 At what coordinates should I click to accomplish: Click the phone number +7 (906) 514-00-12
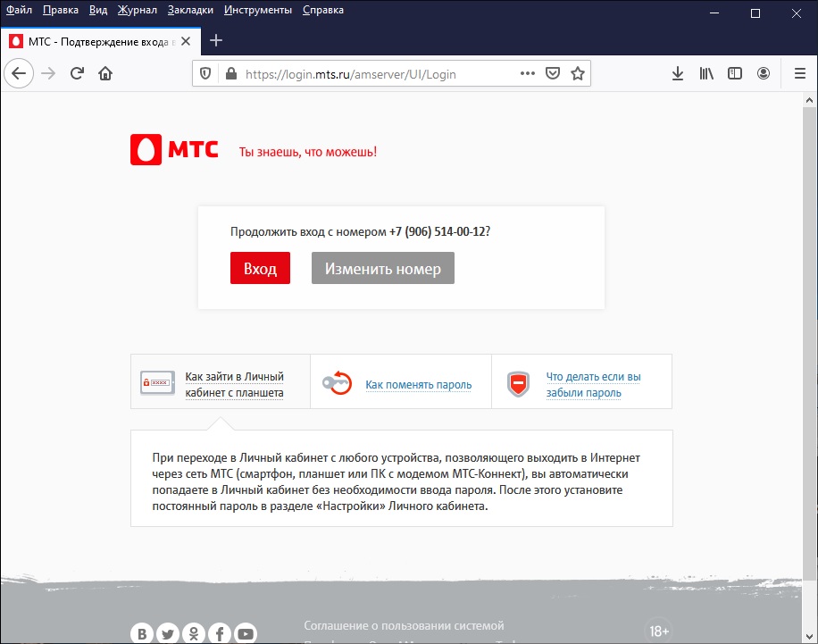[438, 231]
